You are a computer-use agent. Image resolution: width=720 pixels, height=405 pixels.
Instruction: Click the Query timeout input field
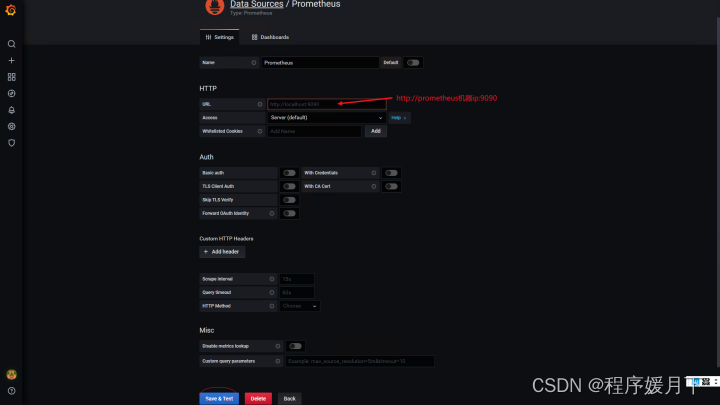[x=297, y=292]
